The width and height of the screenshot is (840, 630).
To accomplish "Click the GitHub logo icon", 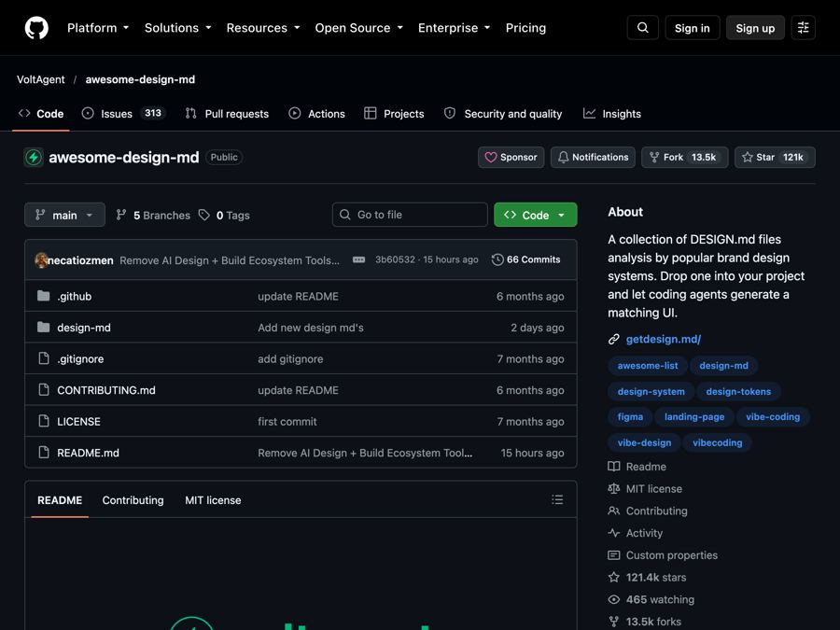I will coord(36,28).
